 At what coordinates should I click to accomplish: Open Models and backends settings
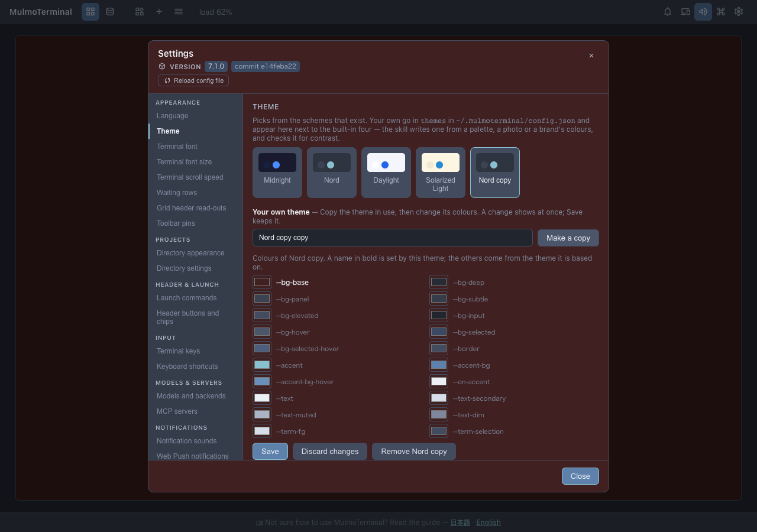(x=195, y=396)
